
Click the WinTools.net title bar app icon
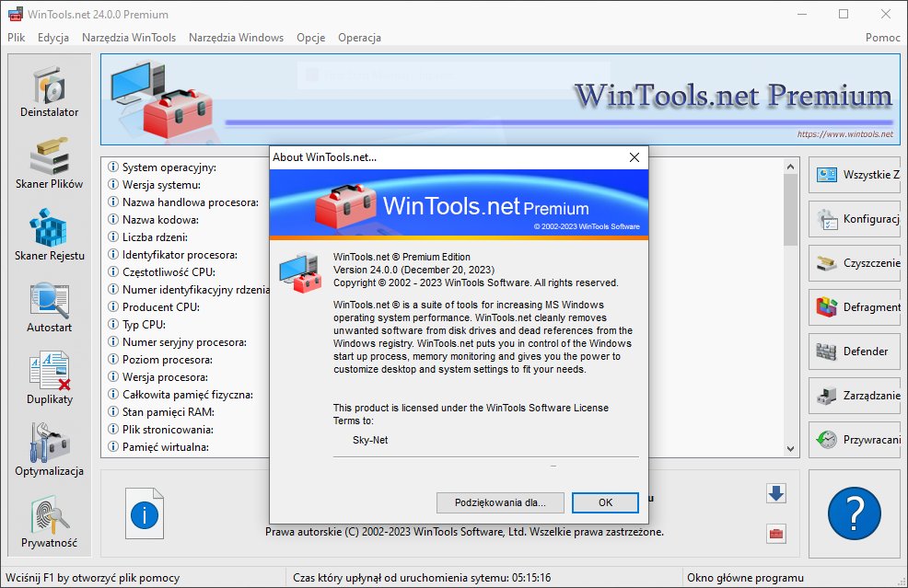(16, 14)
